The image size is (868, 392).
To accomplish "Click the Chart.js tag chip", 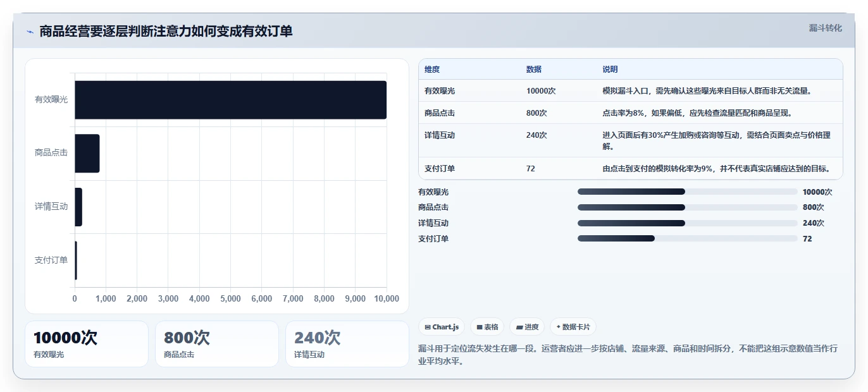I will [x=442, y=327].
